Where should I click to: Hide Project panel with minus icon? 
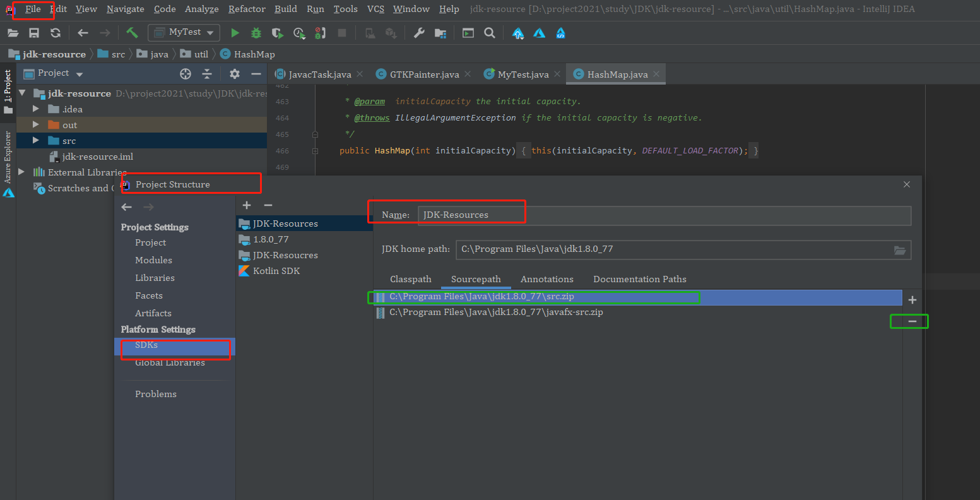pyautogui.click(x=256, y=74)
